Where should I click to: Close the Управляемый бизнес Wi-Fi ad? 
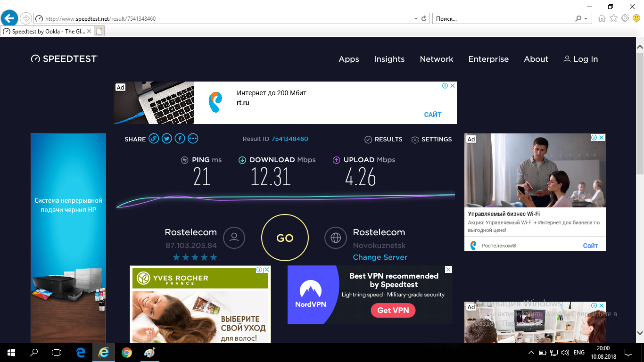(602, 138)
